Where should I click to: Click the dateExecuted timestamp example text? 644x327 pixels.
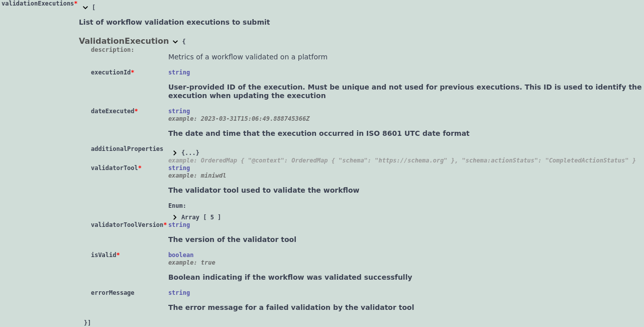[255, 119]
